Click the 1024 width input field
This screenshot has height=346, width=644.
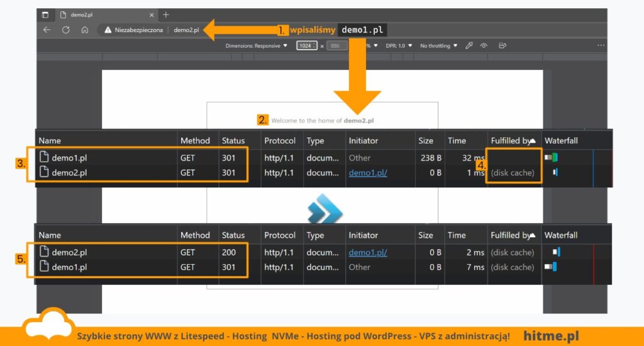(307, 46)
